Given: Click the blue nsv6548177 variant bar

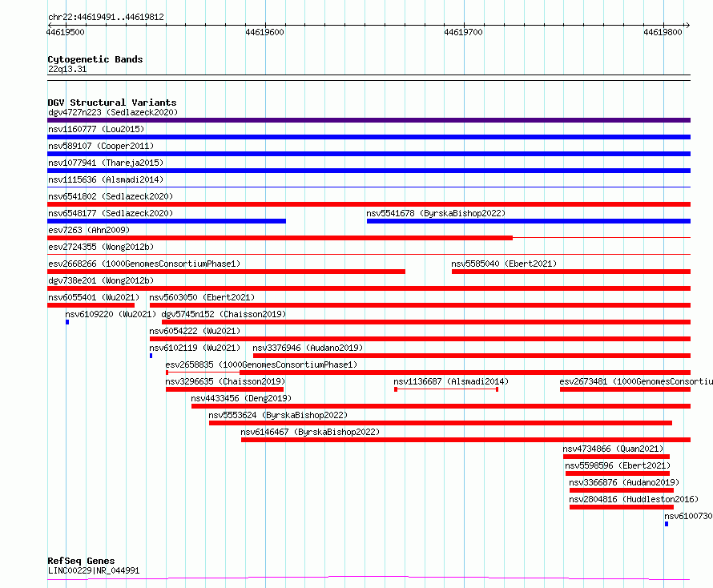Looking at the screenshot, I should 167,221.
